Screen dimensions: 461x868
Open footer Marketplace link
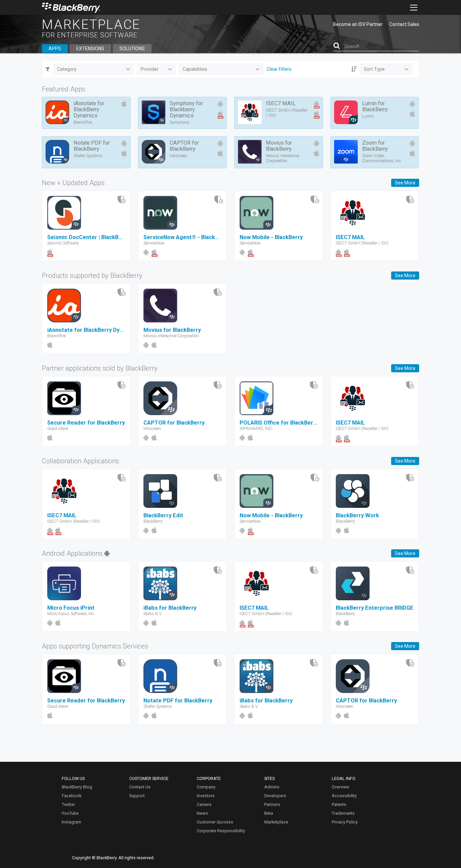[276, 822]
